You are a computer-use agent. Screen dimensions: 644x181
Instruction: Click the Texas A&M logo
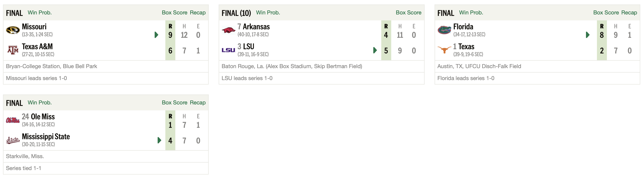pos(13,50)
